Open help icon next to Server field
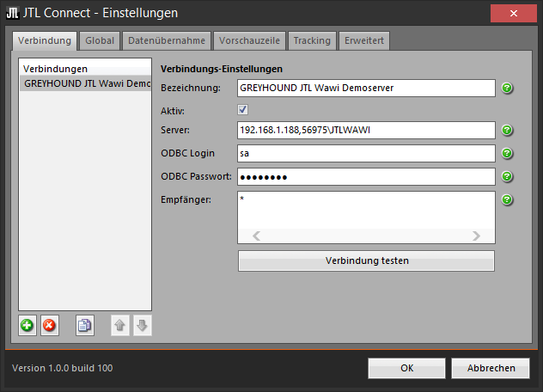 pos(507,131)
